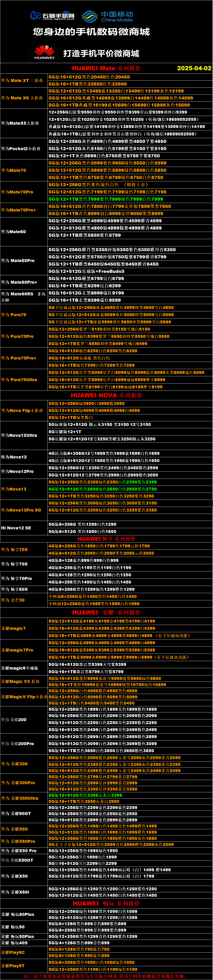Click the 荣耀magic7 model label
The height and width of the screenshot is (980, 213).
pos(14,629)
